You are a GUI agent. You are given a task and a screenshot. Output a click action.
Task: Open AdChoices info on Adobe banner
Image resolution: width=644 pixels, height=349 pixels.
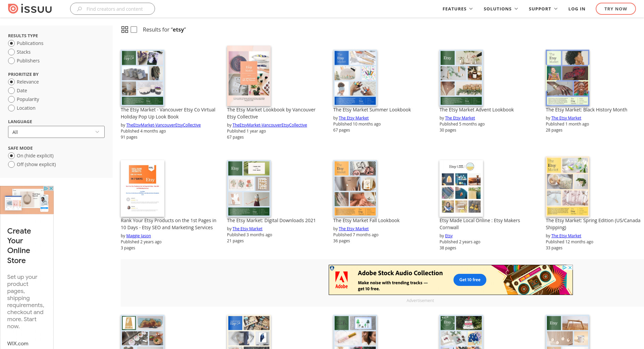(x=565, y=268)
